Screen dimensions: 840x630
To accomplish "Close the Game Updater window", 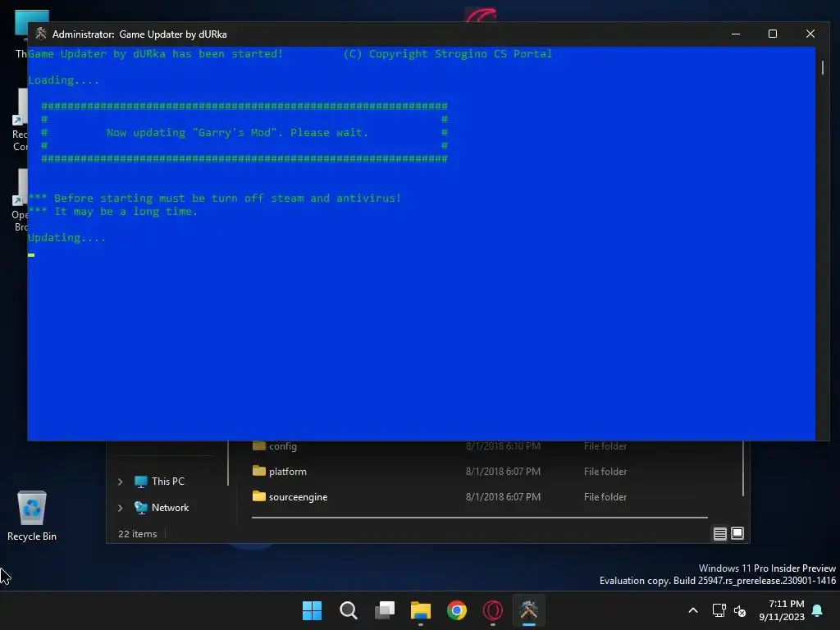I will (x=810, y=34).
